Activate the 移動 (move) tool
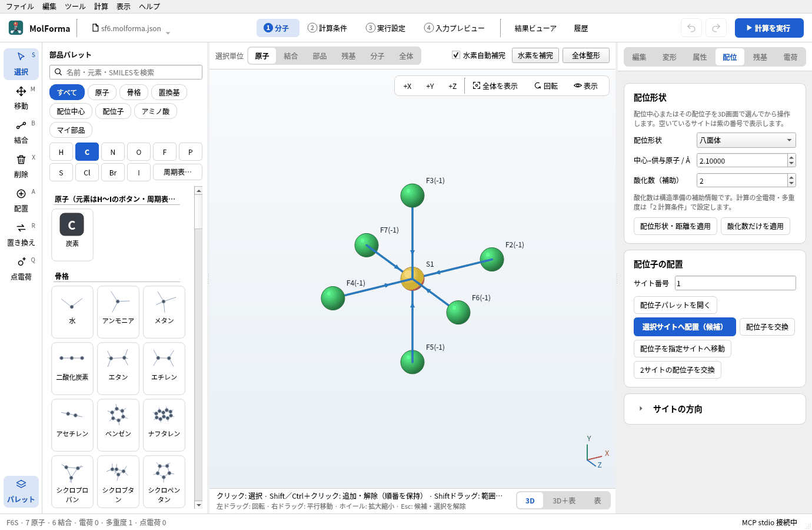Viewport: 812px width, 530px height. click(21, 98)
